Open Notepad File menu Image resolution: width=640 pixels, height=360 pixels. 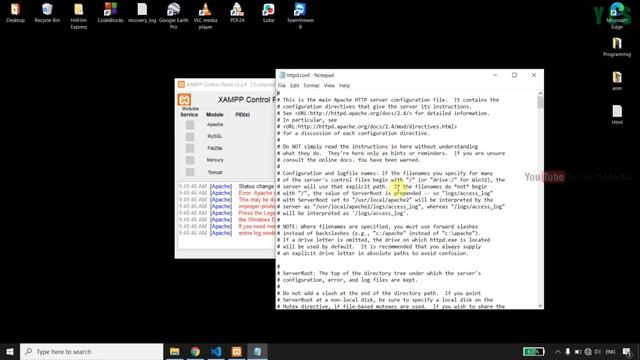pos(282,85)
